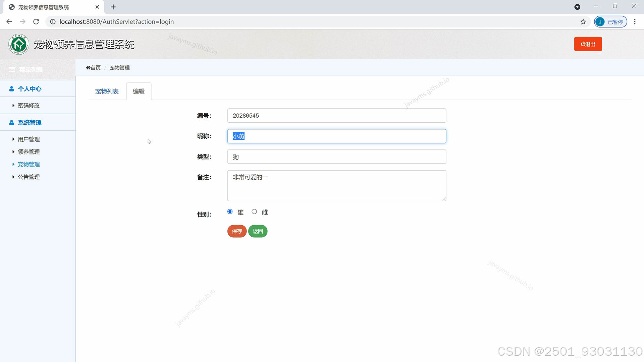Click the tab search dropdown icon in title bar
Image resolution: width=644 pixels, height=362 pixels.
[577, 7]
